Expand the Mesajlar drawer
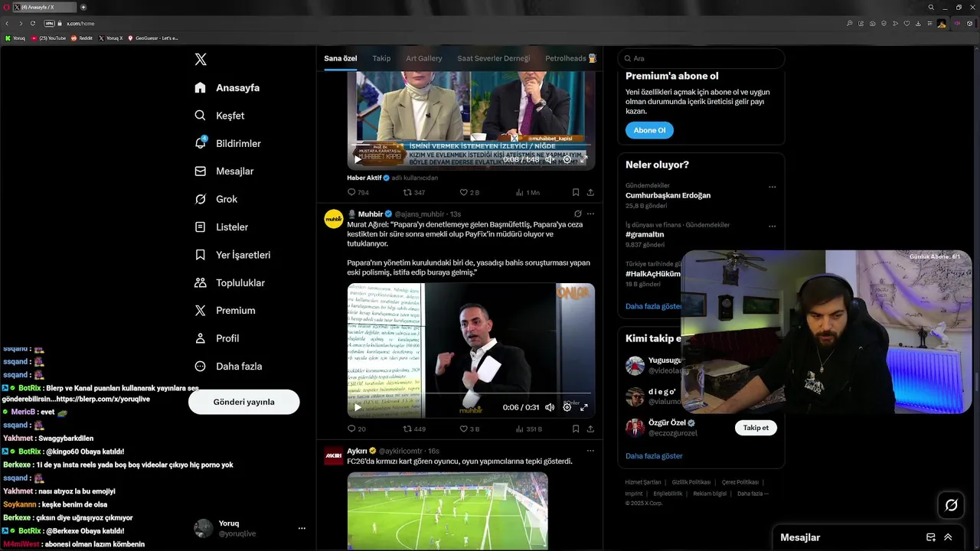Image resolution: width=980 pixels, height=551 pixels. 948,537
